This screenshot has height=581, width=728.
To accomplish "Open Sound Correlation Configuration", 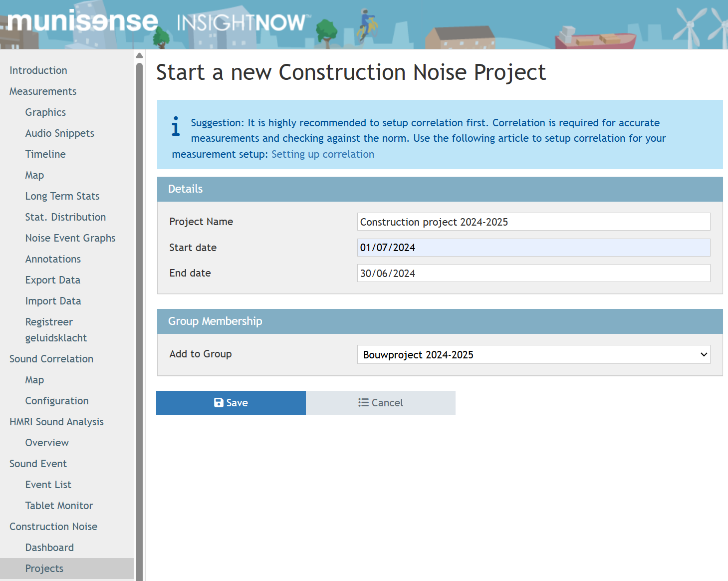I will [x=57, y=401].
